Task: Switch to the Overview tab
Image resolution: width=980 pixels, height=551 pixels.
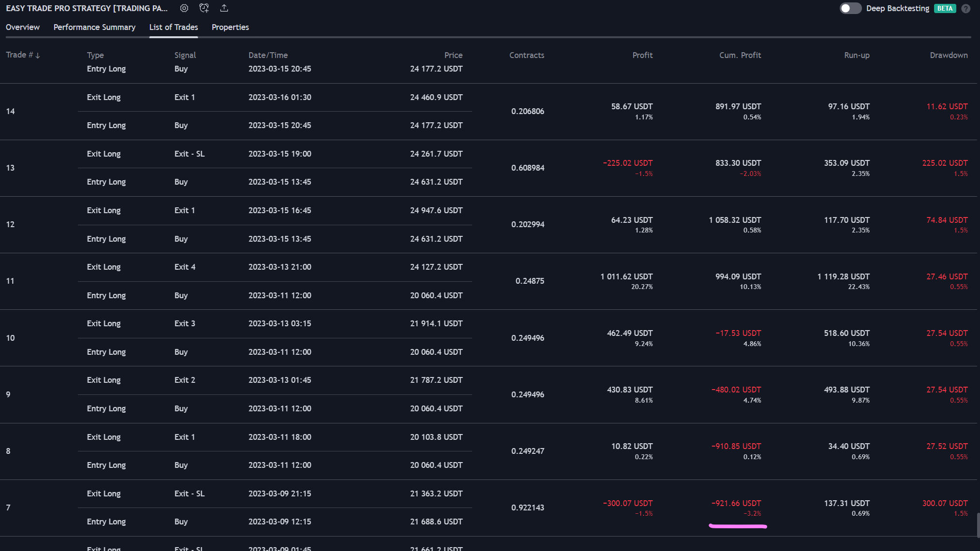Action: point(23,27)
